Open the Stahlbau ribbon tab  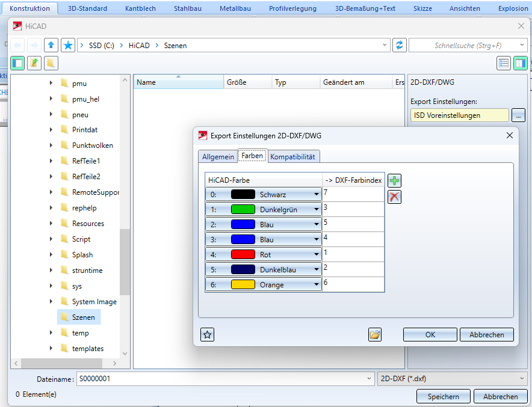(188, 8)
